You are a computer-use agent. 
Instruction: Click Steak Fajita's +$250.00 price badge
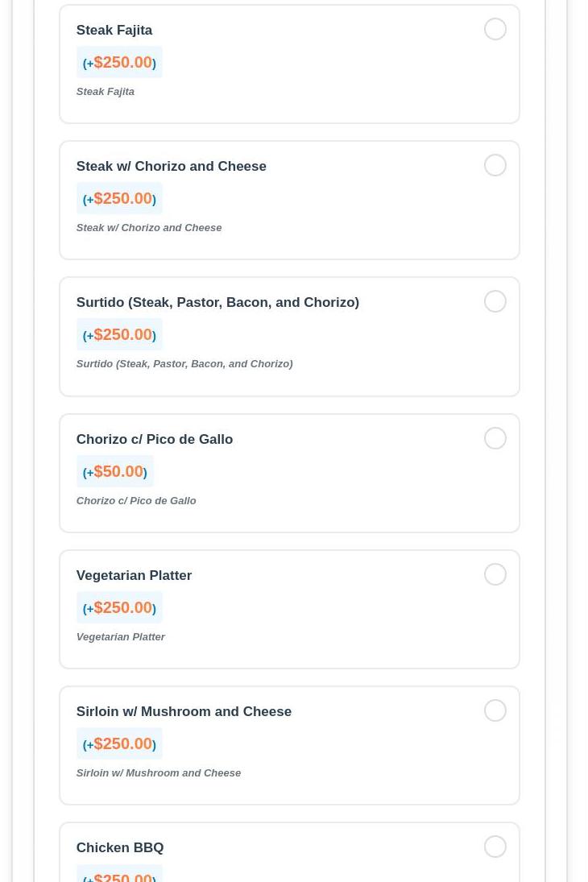pyautogui.click(x=119, y=63)
